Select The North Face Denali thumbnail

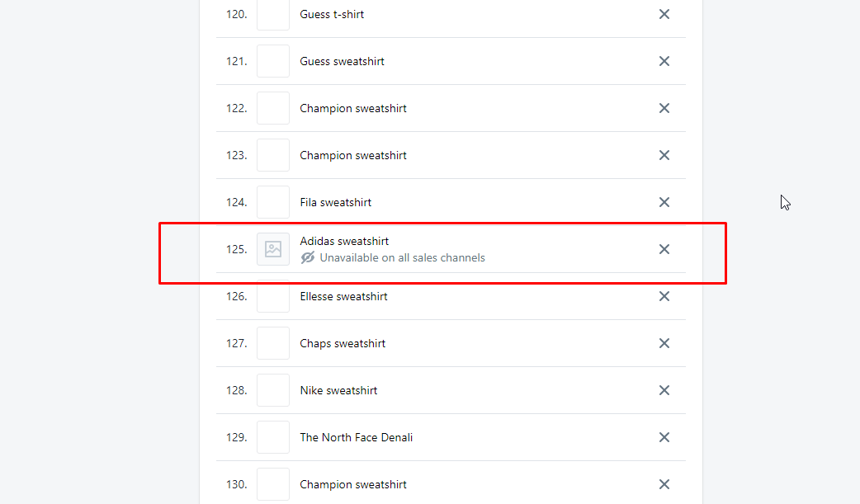tap(273, 437)
